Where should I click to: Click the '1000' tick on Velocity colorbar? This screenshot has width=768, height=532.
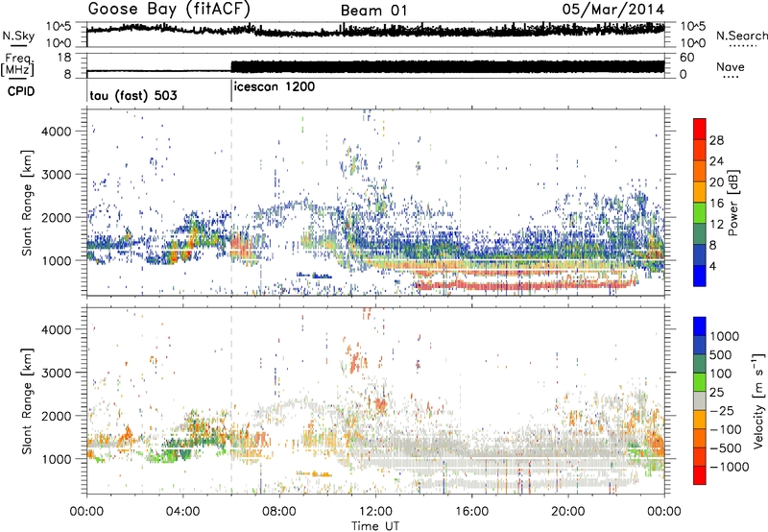click(x=725, y=336)
